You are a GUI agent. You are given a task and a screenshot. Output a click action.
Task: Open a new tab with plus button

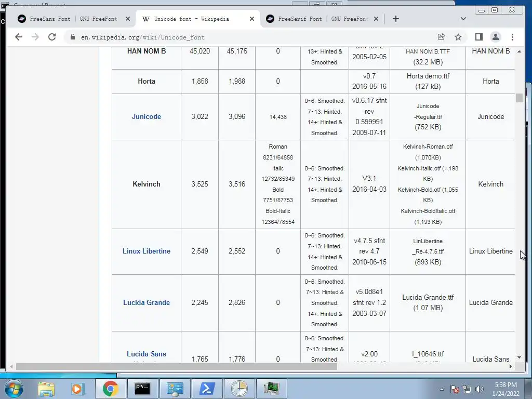click(x=395, y=19)
